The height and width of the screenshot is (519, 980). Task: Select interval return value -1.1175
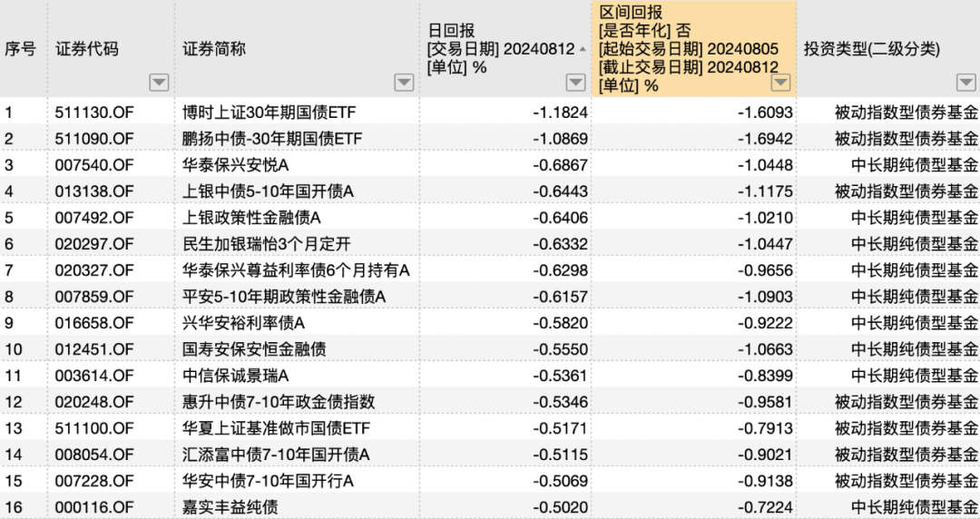(x=765, y=191)
